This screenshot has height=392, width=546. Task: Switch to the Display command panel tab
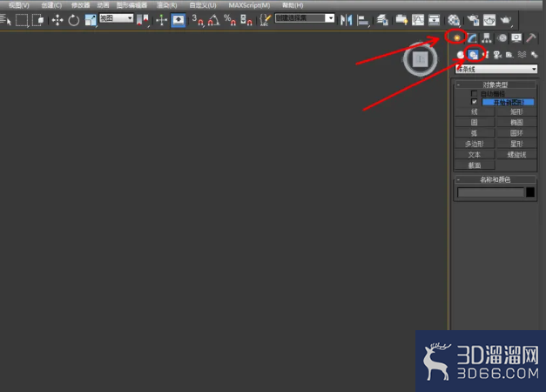pyautogui.click(x=516, y=37)
